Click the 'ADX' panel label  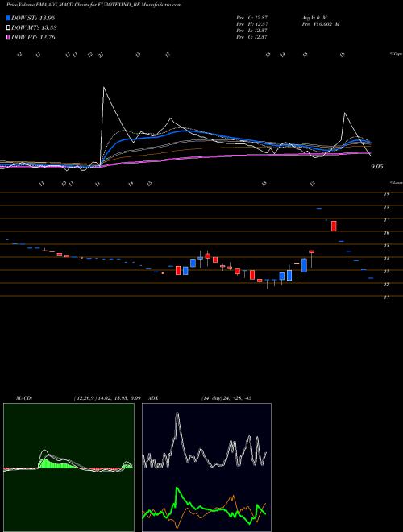(x=153, y=398)
